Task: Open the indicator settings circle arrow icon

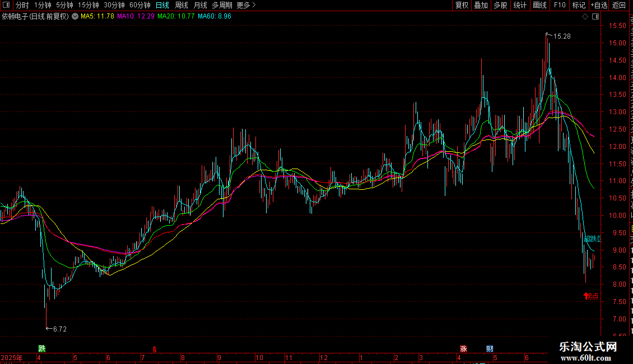Action: click(75, 17)
